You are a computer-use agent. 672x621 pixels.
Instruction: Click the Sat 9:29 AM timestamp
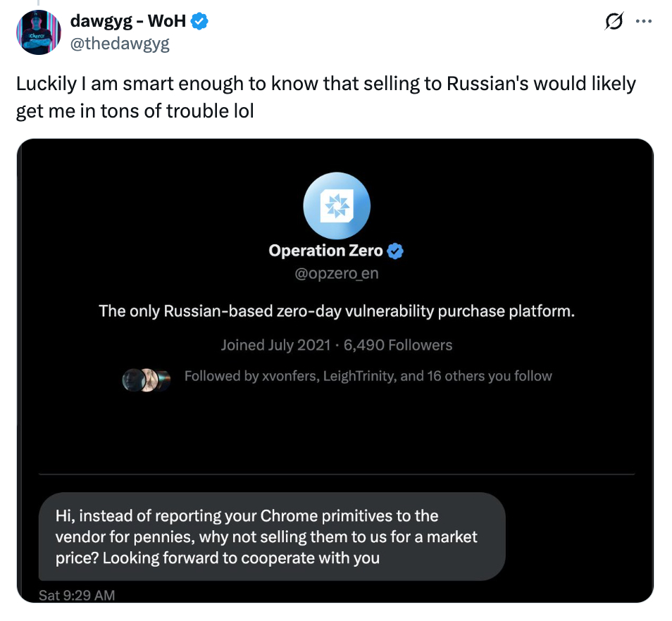(76, 595)
